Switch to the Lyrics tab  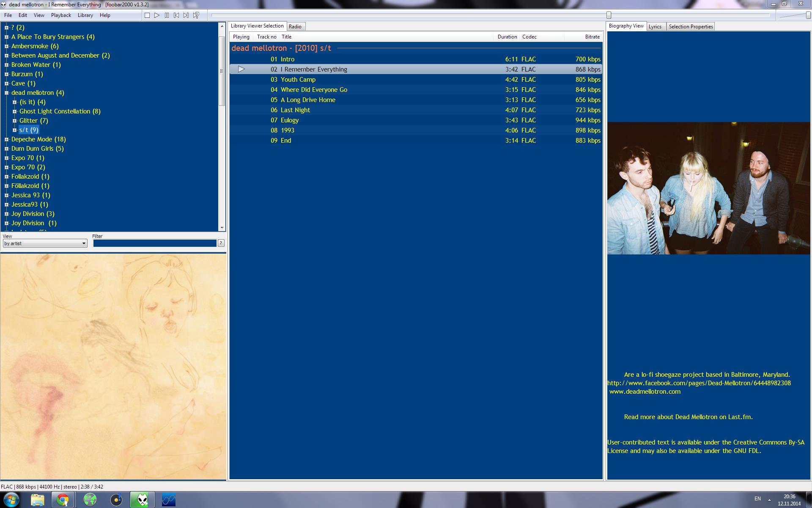click(655, 27)
